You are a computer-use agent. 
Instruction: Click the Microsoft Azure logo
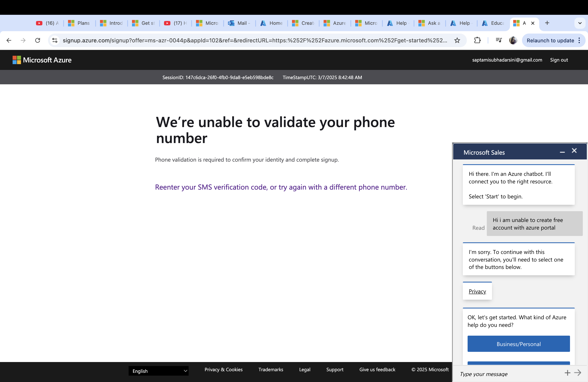tap(42, 60)
